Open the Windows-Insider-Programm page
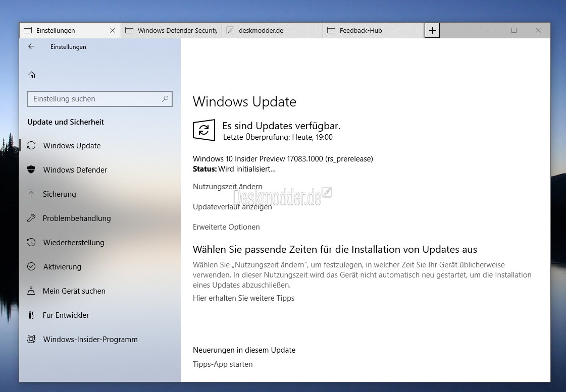This screenshot has width=566, height=392. (x=100, y=339)
